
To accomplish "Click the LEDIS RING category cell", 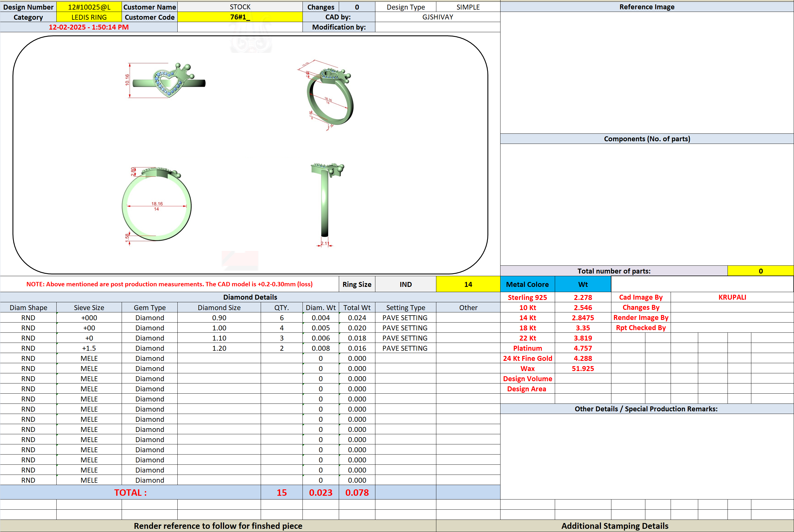I will tap(89, 17).
